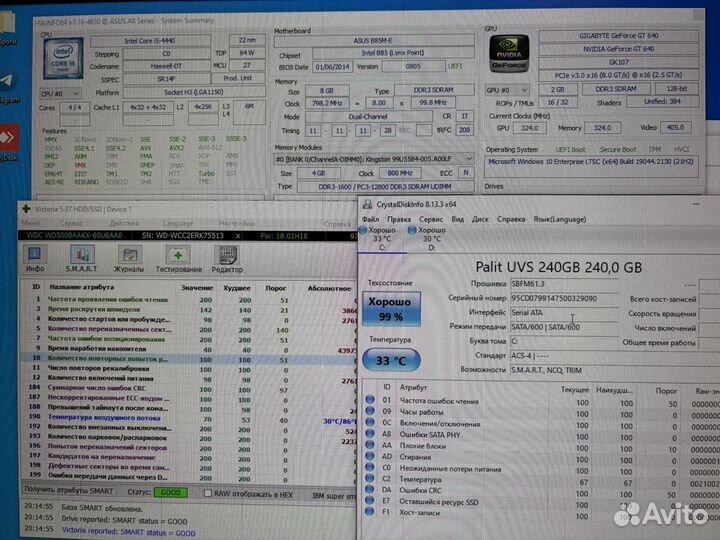This screenshot has width=720, height=540.
Task: Click the 33 °C temperature button
Action: pyautogui.click(x=391, y=360)
